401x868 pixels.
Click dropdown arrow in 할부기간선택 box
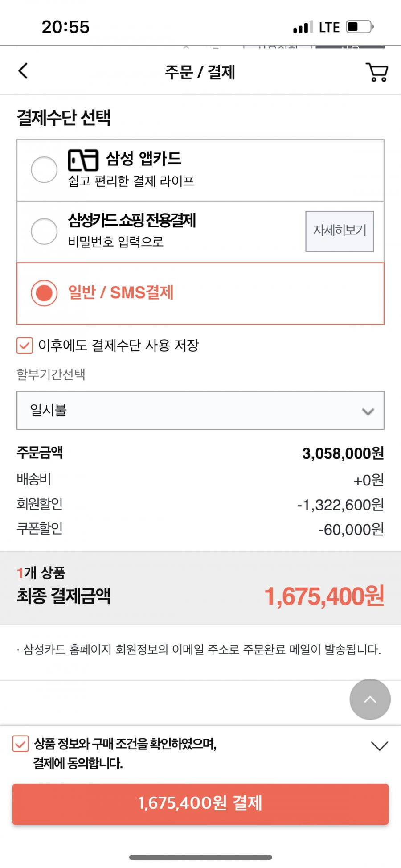click(368, 411)
